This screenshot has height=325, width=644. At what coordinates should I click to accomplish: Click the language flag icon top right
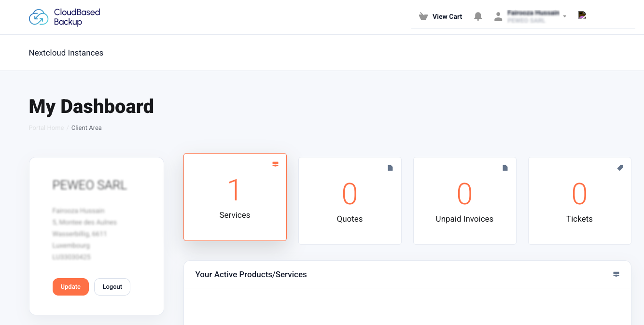point(582,15)
